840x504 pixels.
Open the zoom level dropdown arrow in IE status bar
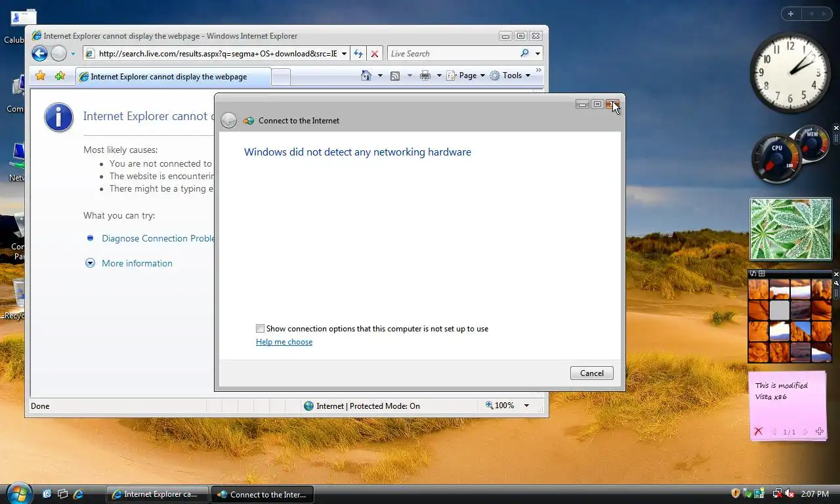tap(526, 406)
